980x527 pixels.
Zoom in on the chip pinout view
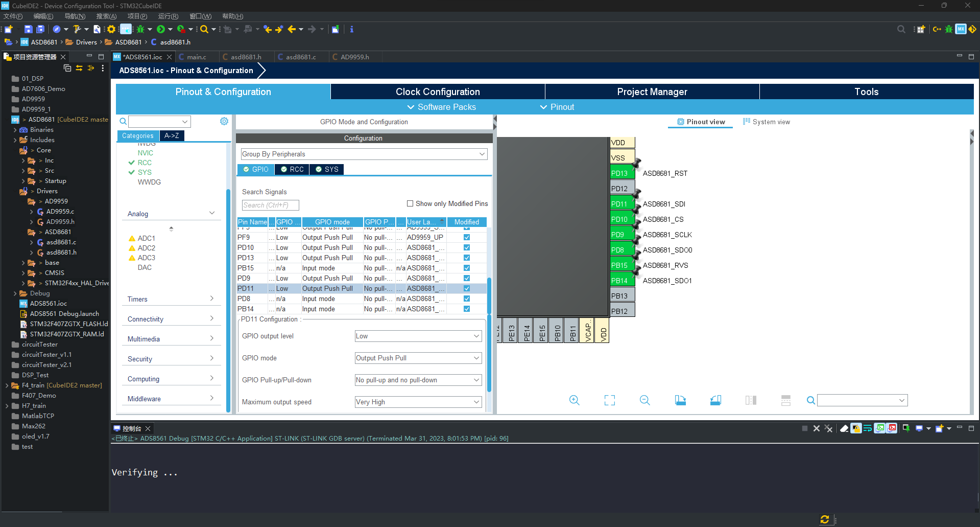click(x=575, y=400)
